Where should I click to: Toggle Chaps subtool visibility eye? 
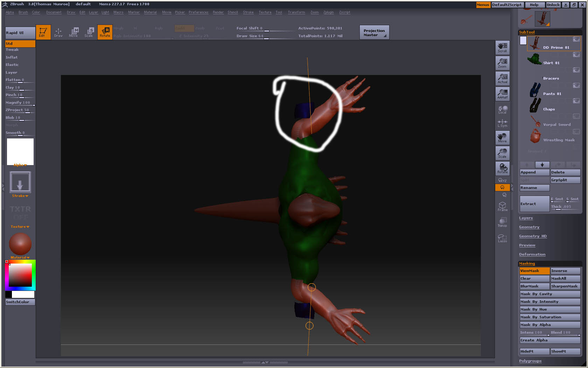576,101
